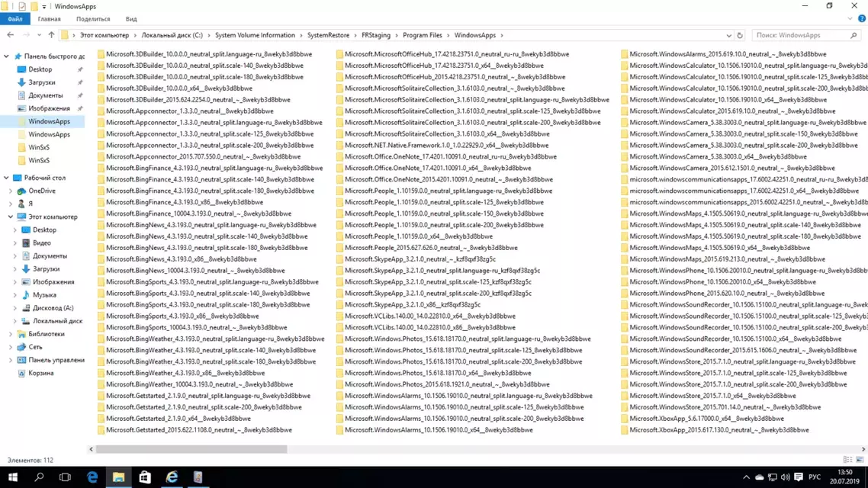The height and width of the screenshot is (488, 868).
Task: Select Microsoft.XboxApp_2015.617.130.0 folder
Action: (719, 430)
